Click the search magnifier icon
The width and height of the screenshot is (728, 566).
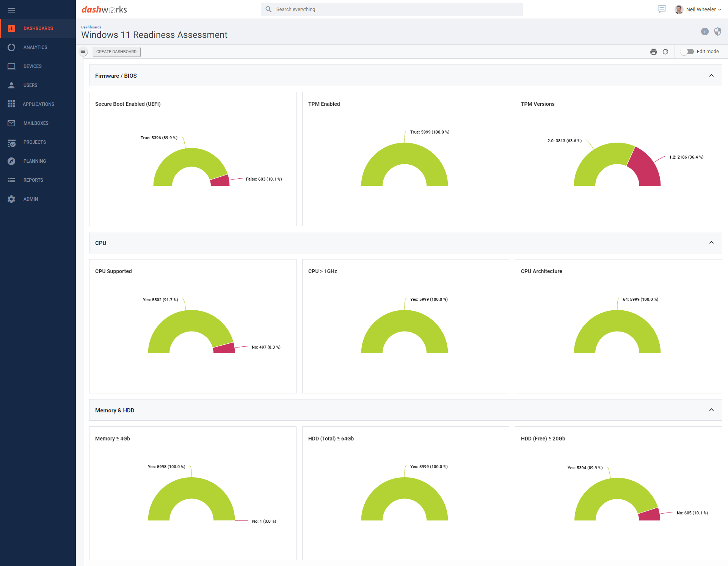[268, 9]
